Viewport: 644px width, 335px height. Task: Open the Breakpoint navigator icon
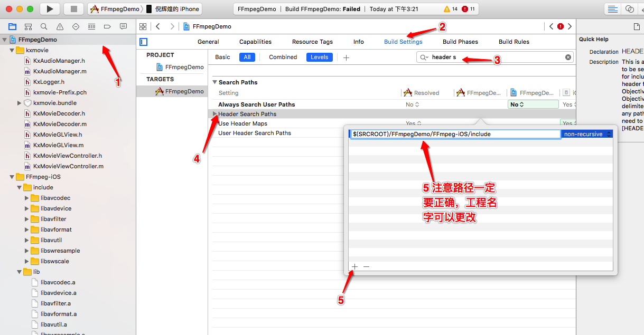[107, 26]
